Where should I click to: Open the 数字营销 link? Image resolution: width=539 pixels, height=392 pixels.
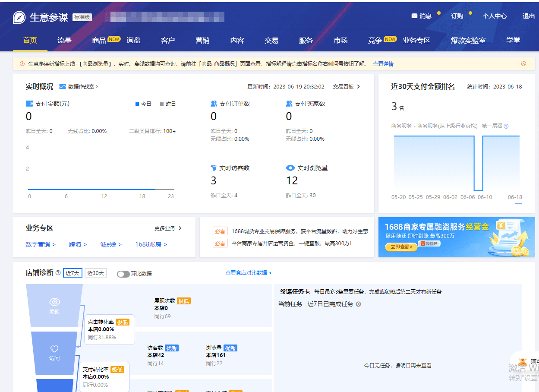41,244
